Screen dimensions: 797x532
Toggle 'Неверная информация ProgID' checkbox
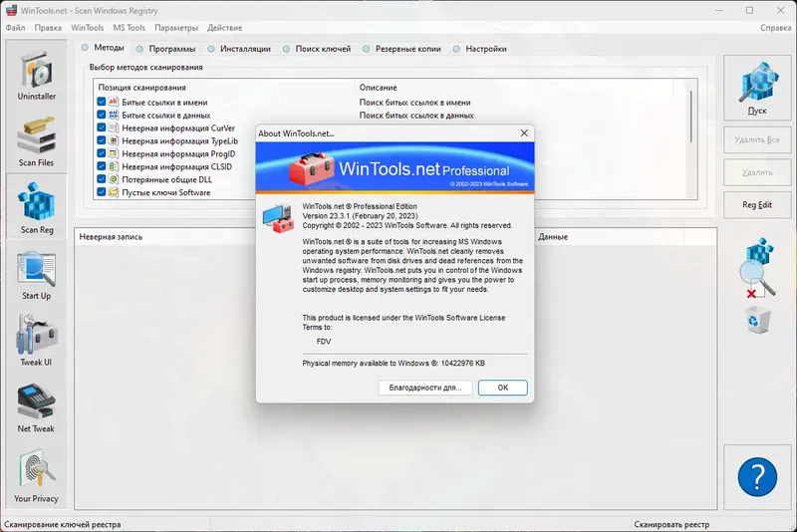(102, 153)
